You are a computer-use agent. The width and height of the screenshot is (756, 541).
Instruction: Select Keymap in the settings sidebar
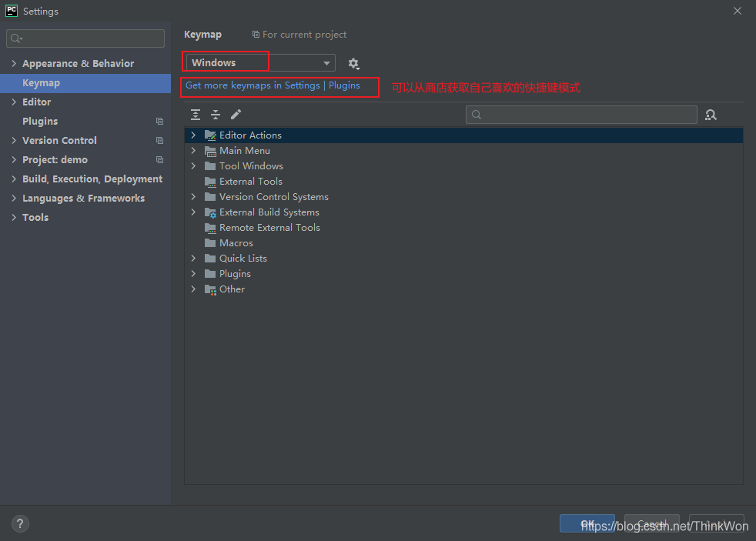[41, 83]
